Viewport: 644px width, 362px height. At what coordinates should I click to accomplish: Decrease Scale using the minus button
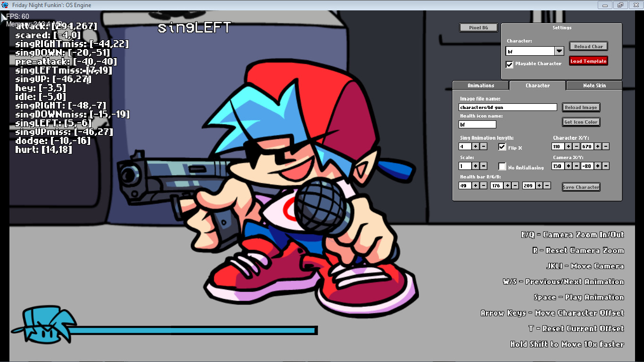[x=483, y=166]
